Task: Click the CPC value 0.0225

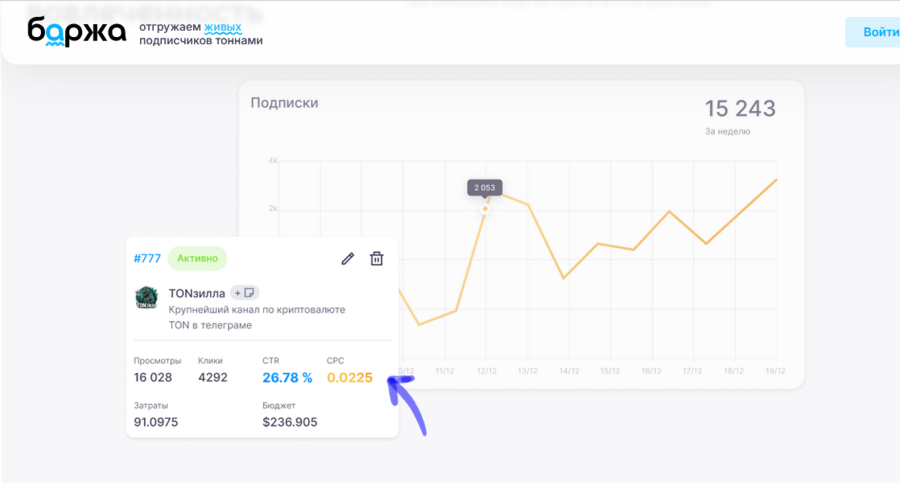Action: coord(349,378)
